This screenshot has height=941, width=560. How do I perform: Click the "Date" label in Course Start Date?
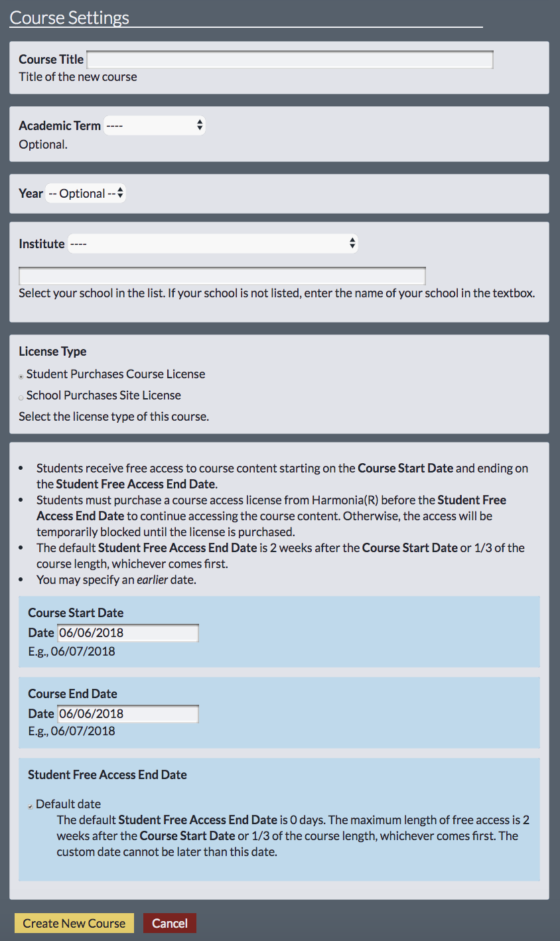click(41, 633)
